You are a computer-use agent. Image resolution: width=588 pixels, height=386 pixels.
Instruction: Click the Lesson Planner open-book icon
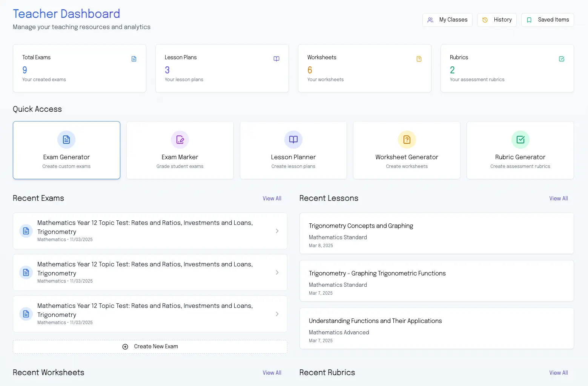click(x=293, y=140)
